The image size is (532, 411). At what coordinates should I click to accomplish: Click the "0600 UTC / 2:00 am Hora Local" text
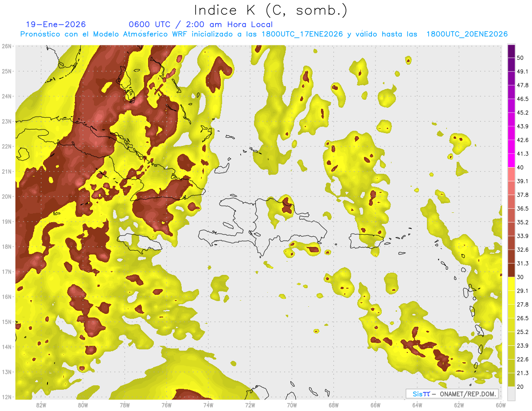(x=200, y=24)
